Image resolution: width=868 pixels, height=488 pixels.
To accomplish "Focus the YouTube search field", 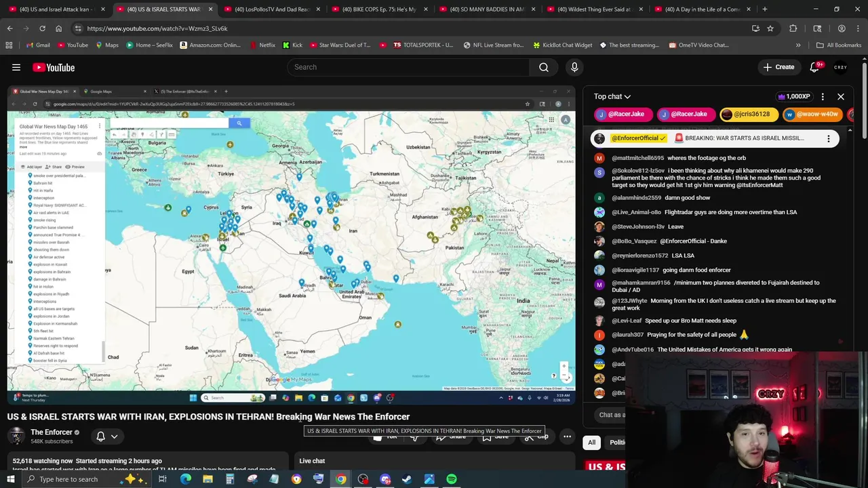I will coord(408,67).
